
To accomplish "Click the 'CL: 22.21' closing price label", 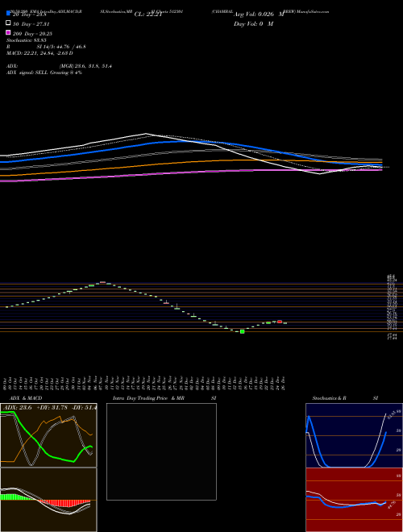I will [x=148, y=15].
